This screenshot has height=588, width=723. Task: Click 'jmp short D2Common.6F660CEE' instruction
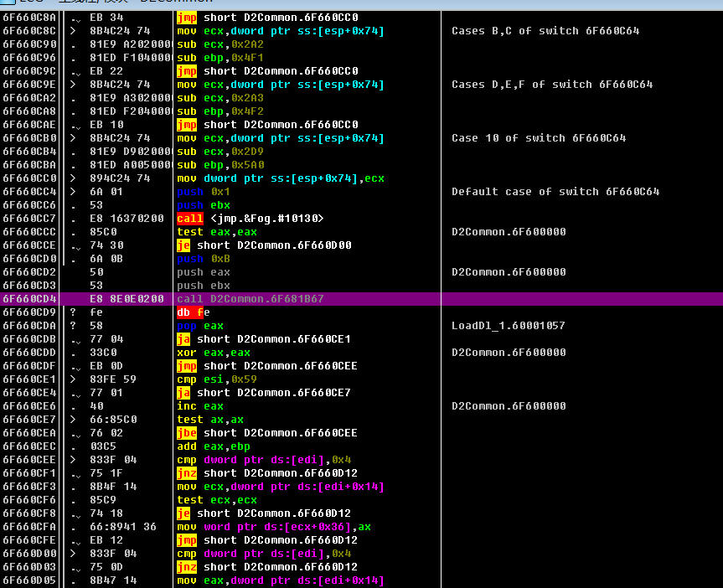[267, 366]
